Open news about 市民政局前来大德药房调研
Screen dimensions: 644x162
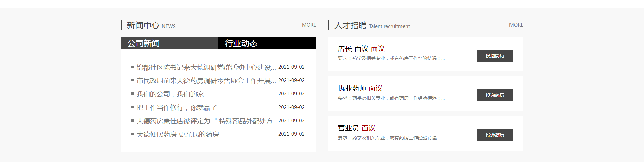tap(206, 81)
